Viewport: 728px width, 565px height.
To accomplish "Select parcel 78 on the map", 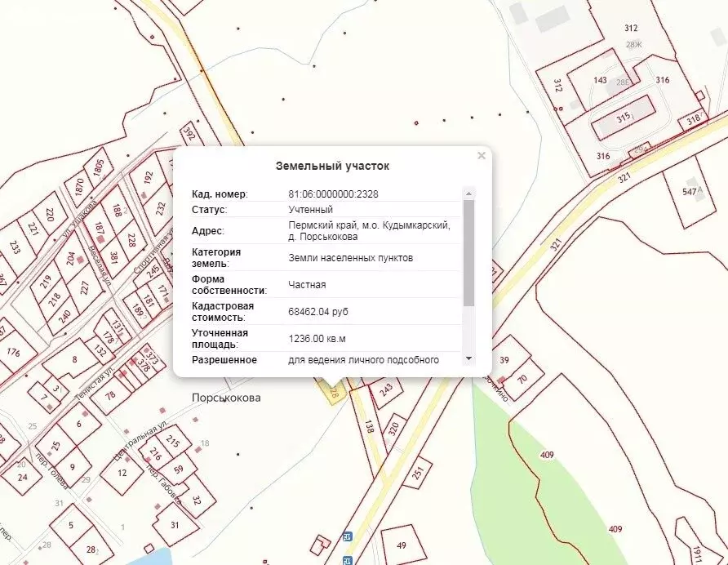I will (x=110, y=395).
